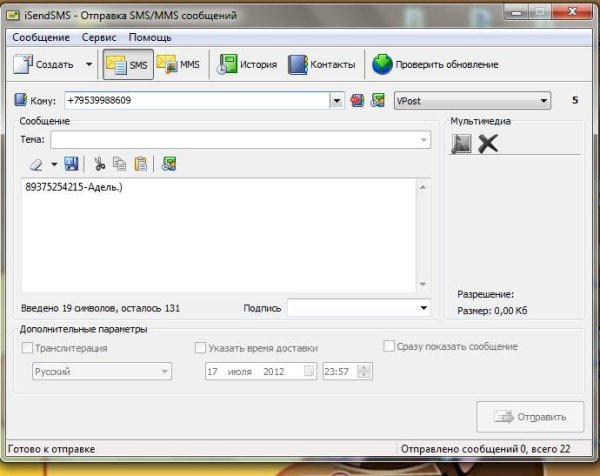Click the Мультимедиа delete X icon

[488, 144]
